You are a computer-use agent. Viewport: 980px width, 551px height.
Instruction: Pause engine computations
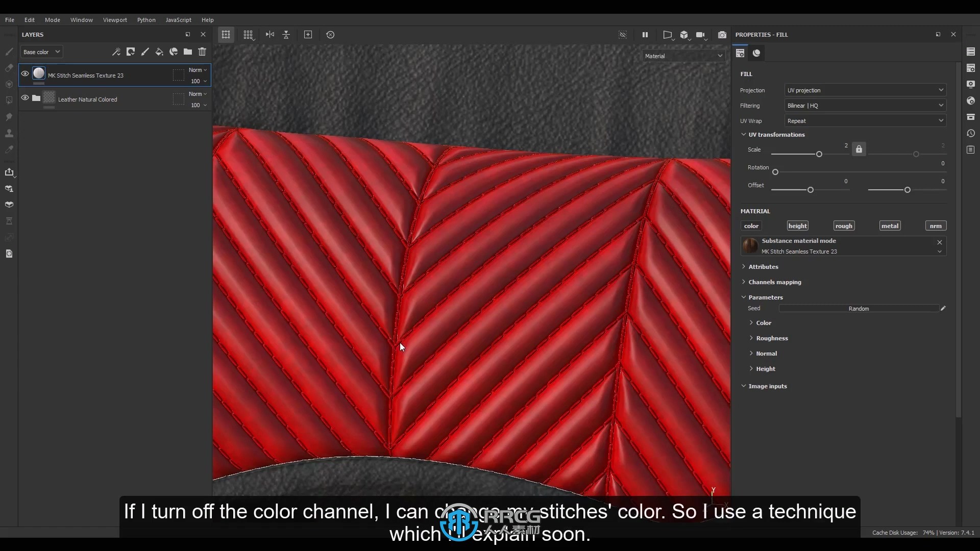(x=645, y=35)
